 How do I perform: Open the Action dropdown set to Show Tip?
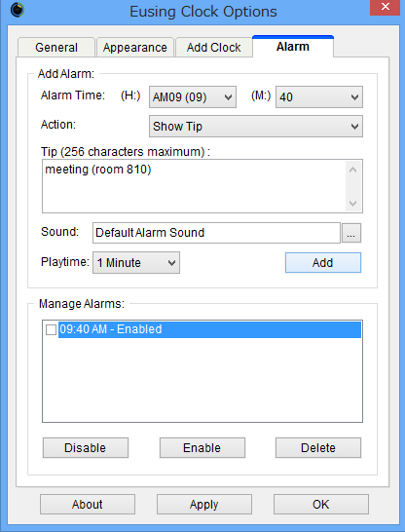tap(256, 127)
